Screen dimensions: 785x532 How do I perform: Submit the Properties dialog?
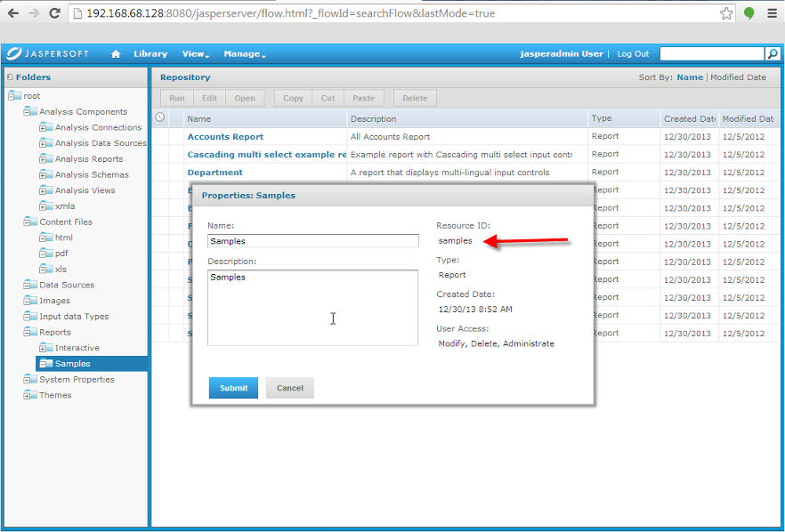point(233,388)
